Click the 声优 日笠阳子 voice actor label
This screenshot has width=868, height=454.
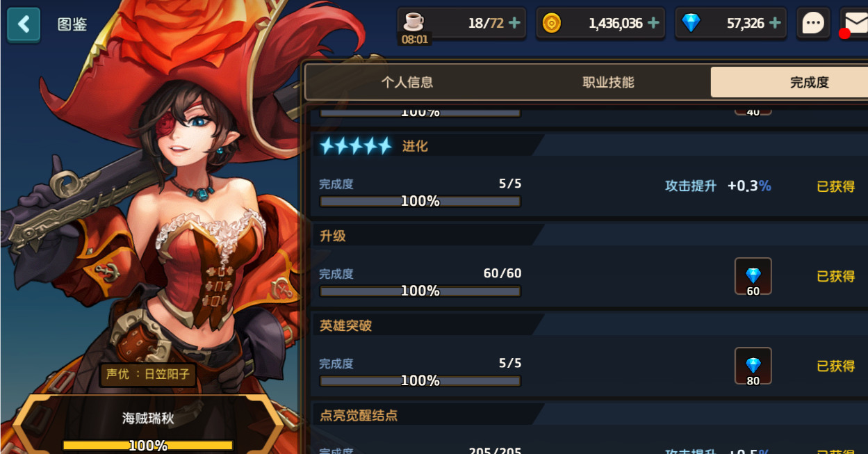pos(147,374)
